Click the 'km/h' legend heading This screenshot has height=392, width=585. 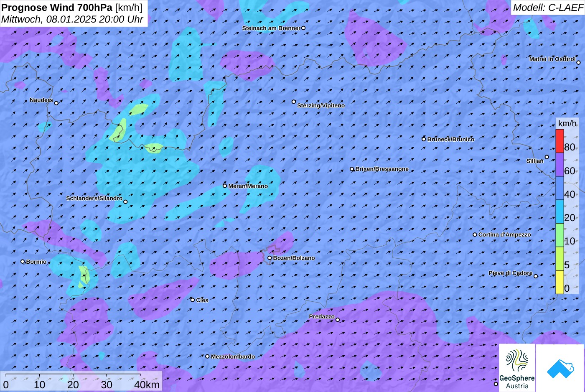coord(567,123)
